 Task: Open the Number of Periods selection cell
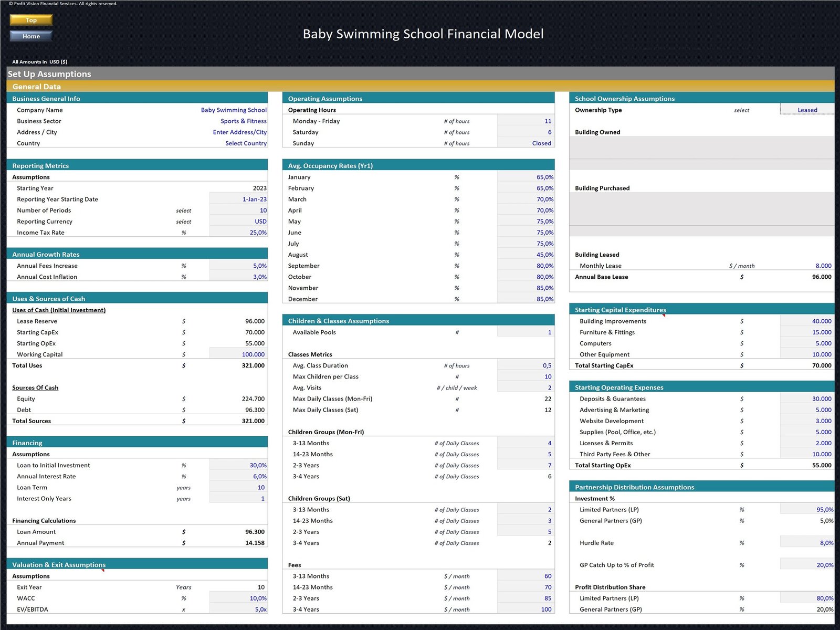239,211
